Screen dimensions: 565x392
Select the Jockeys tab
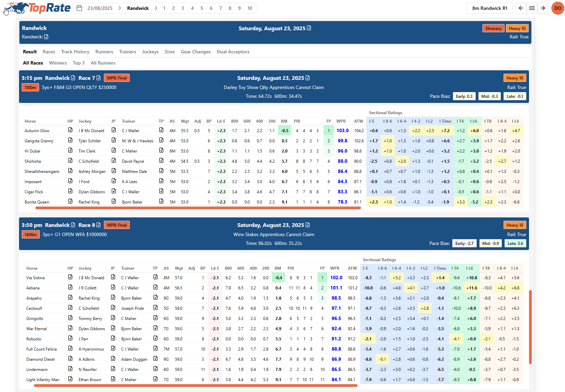coord(150,52)
